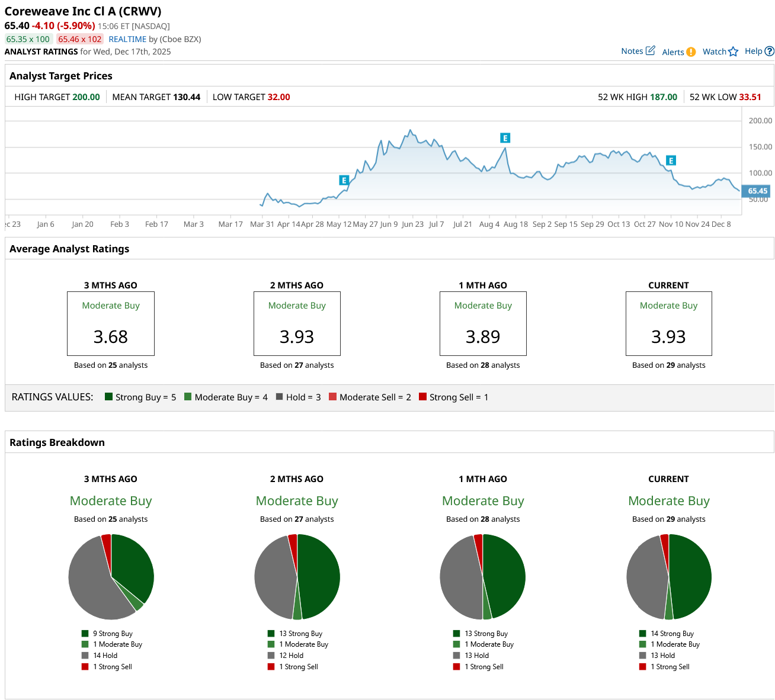The image size is (775, 700).
Task: Click the Alerts exclamation icon
Action: click(691, 52)
